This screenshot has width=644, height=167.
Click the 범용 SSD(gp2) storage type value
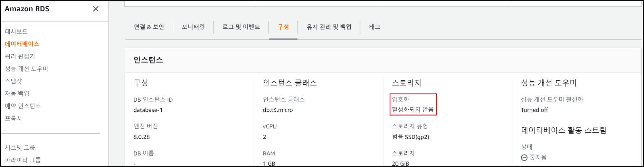[411, 137]
